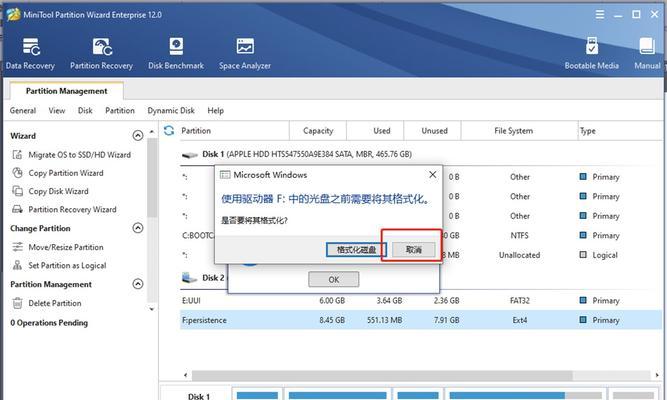The width and height of the screenshot is (667, 400).
Task: Click the 取消 (Cancel) button
Action: click(413, 250)
